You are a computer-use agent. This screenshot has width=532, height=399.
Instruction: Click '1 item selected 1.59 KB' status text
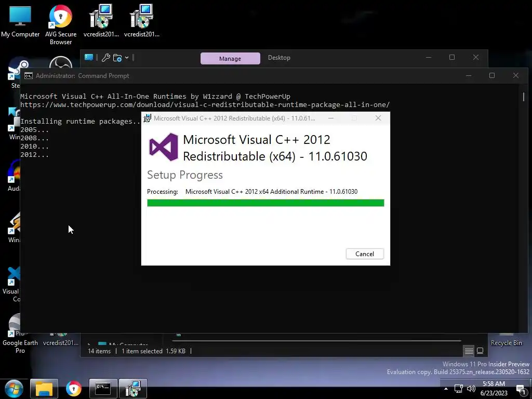click(x=153, y=351)
